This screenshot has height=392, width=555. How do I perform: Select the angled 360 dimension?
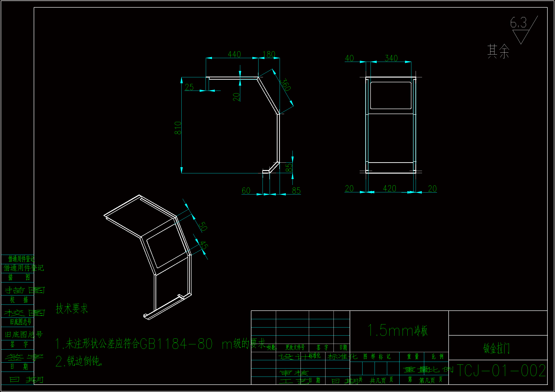[285, 84]
